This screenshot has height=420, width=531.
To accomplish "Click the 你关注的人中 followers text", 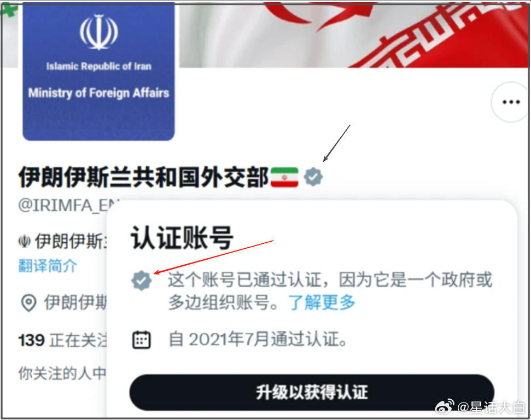I will coord(62,374).
